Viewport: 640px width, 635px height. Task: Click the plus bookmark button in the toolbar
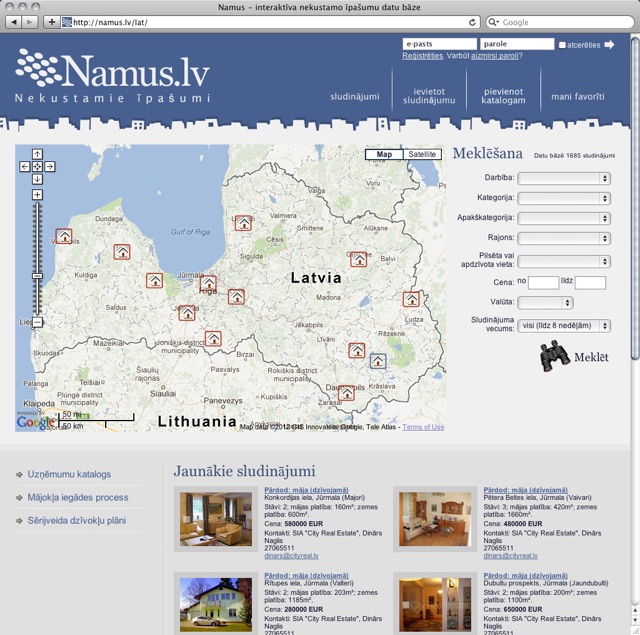[51, 22]
